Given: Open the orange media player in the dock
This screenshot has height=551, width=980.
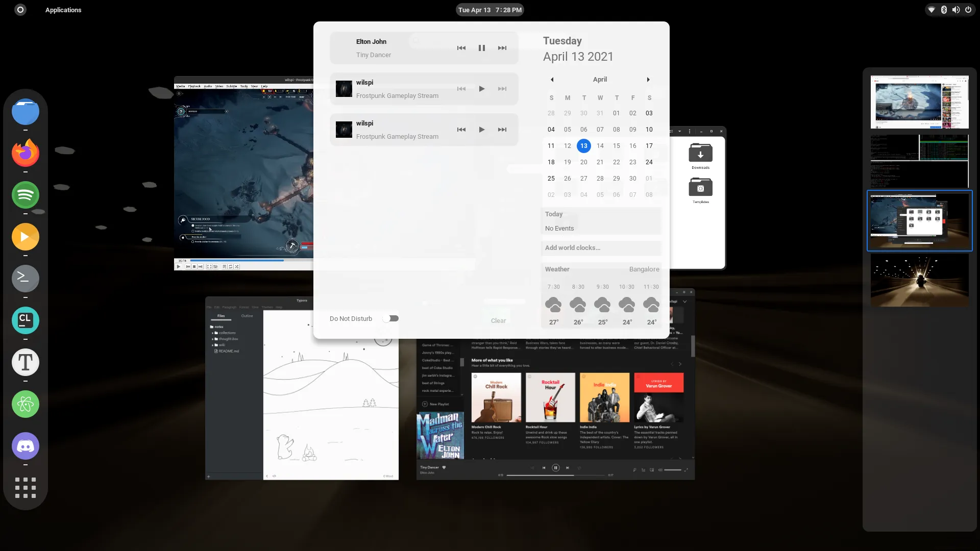Looking at the screenshot, I should click(x=26, y=237).
